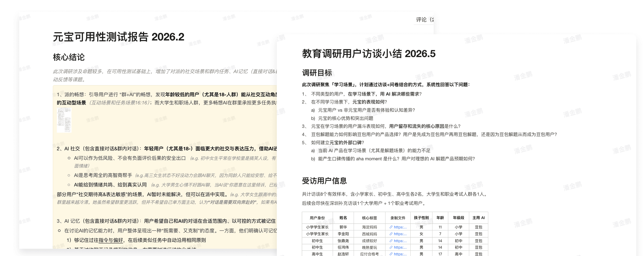644x256 pixels.
Task: Click the bullet 'AI是思考周全的高智商帮手'
Action: pos(103,175)
